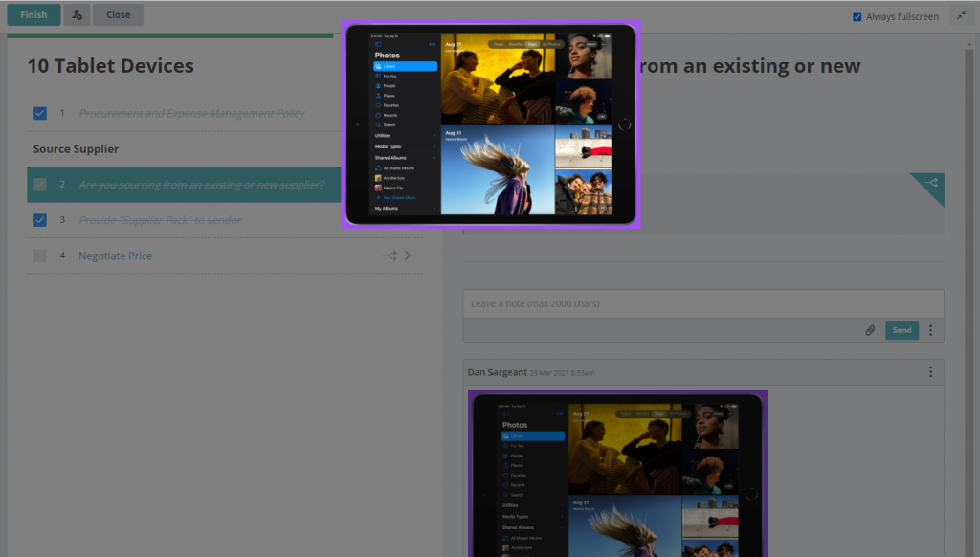Image resolution: width=980 pixels, height=557 pixels.
Task: Click the assign user icon next to Finish
Action: click(77, 15)
